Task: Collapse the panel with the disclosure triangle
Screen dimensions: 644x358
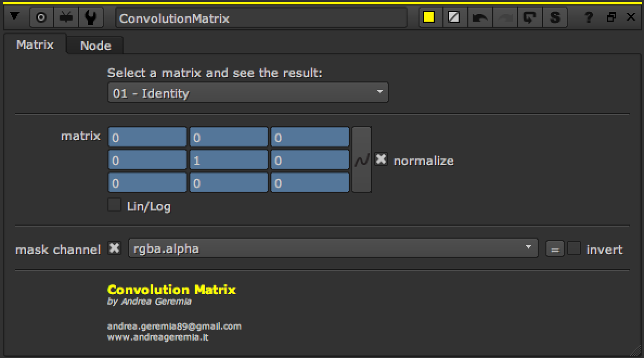Action: pos(15,17)
